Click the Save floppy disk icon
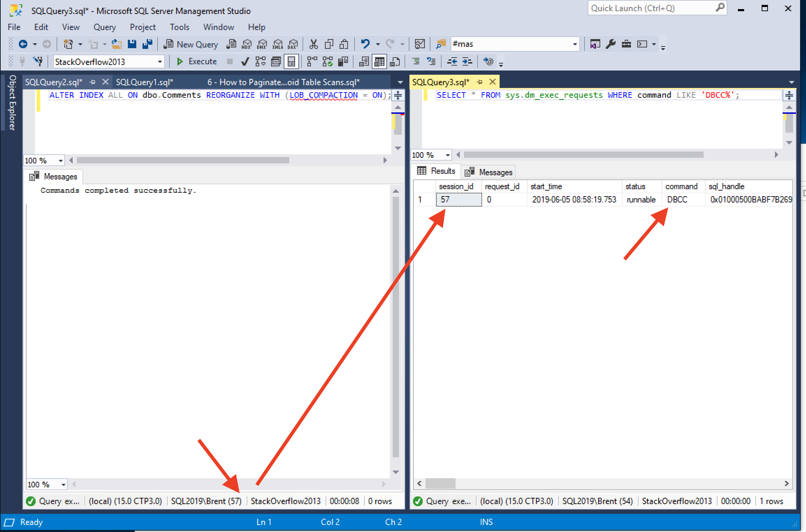 point(132,44)
